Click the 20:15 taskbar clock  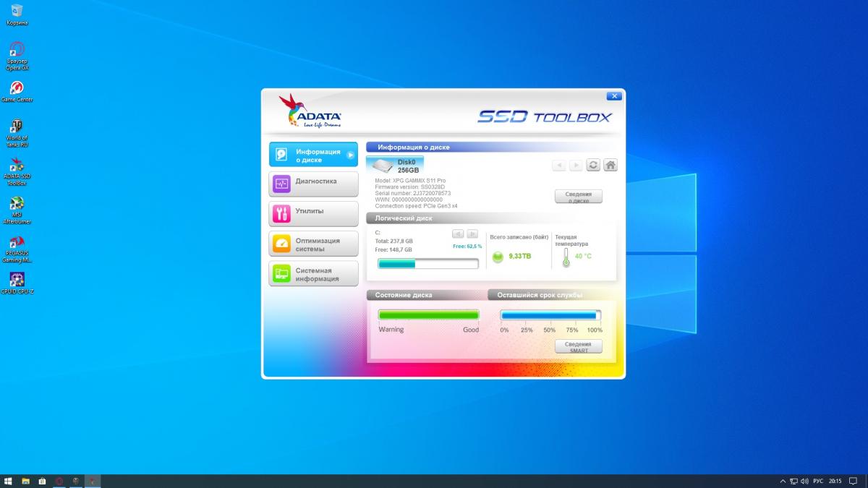point(835,481)
